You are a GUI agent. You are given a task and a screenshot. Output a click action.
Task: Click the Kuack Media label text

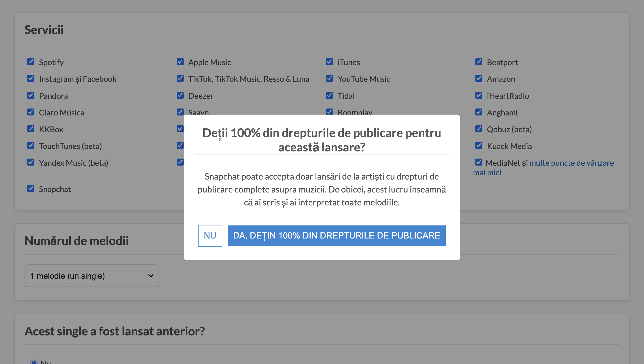point(509,146)
